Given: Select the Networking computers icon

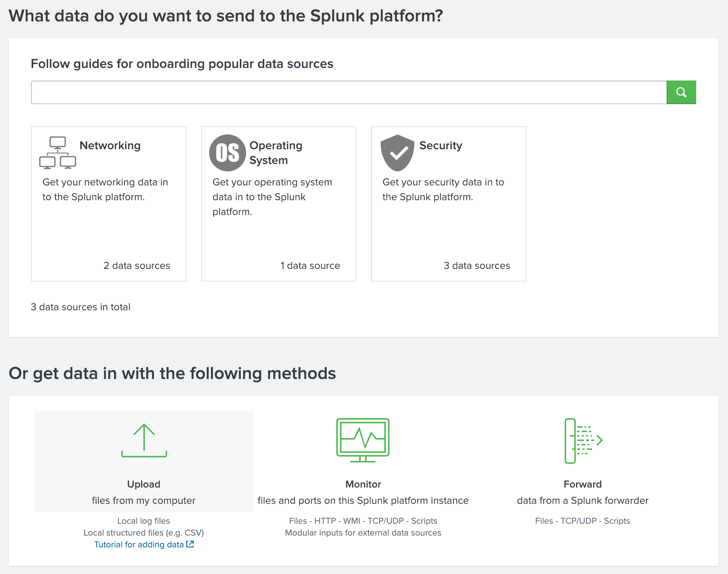Looking at the screenshot, I should [x=57, y=152].
